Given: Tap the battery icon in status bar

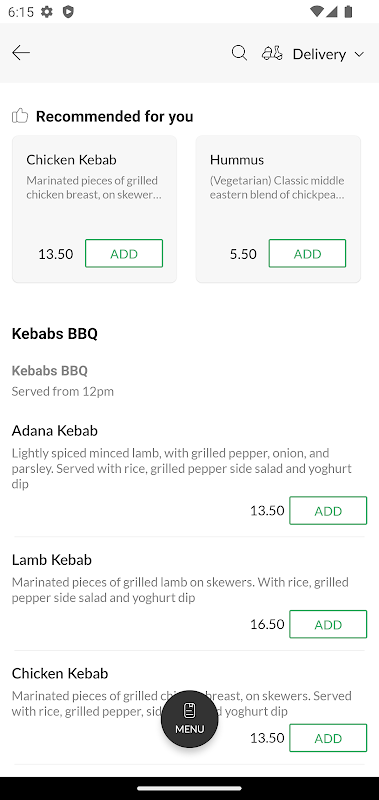Looking at the screenshot, I should pos(348,11).
